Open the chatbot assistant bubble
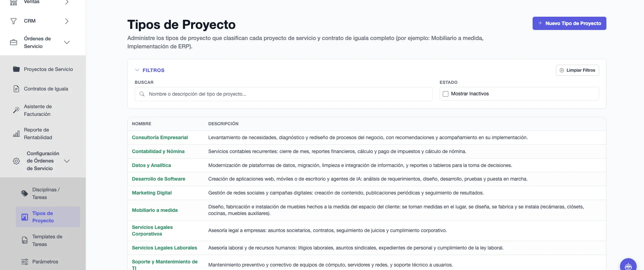This screenshot has width=644, height=270. click(628, 265)
